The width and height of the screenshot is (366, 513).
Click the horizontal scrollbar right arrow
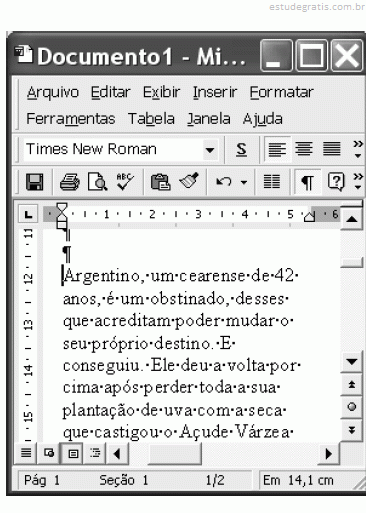[x=329, y=453]
